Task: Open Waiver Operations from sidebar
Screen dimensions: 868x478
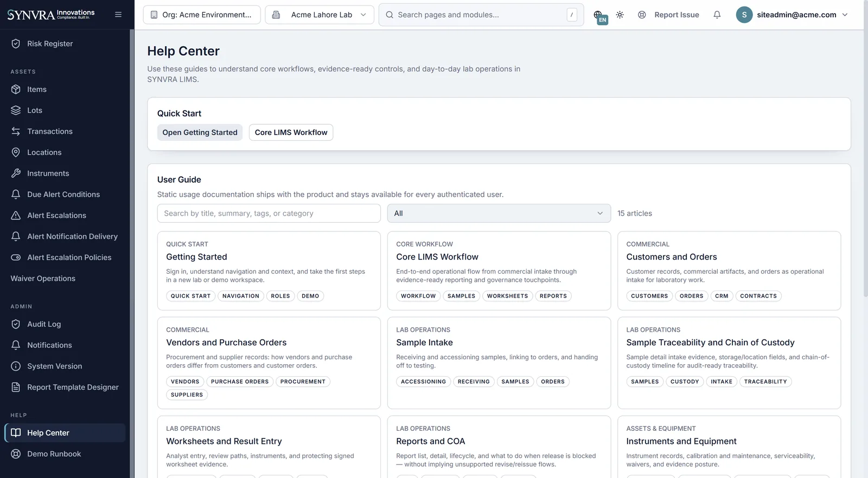Action: [x=43, y=279]
